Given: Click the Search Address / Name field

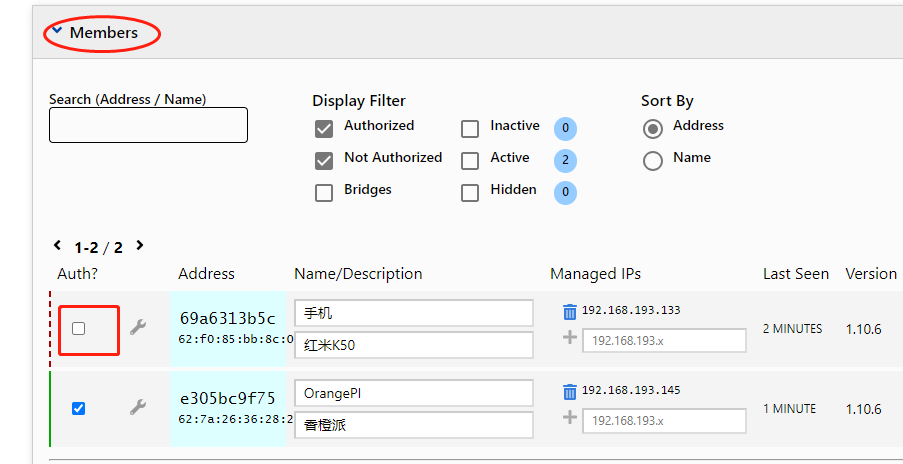Looking at the screenshot, I should tap(148, 125).
